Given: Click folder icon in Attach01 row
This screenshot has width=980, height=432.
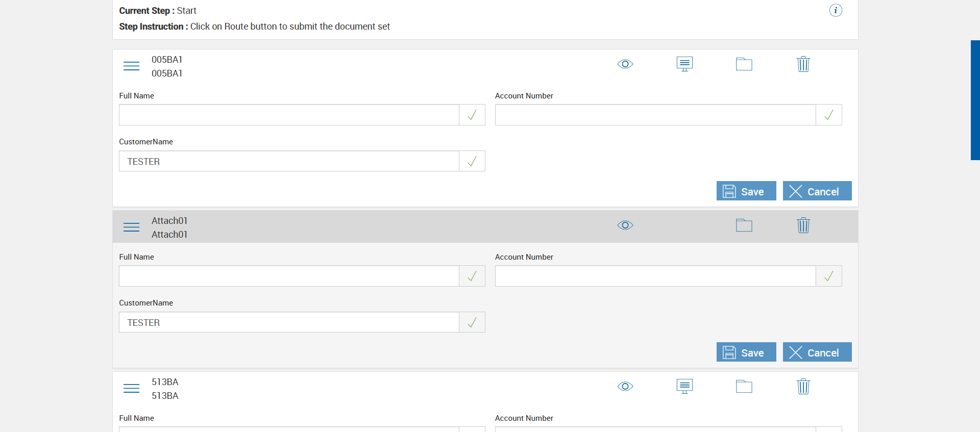Looking at the screenshot, I should click(744, 225).
